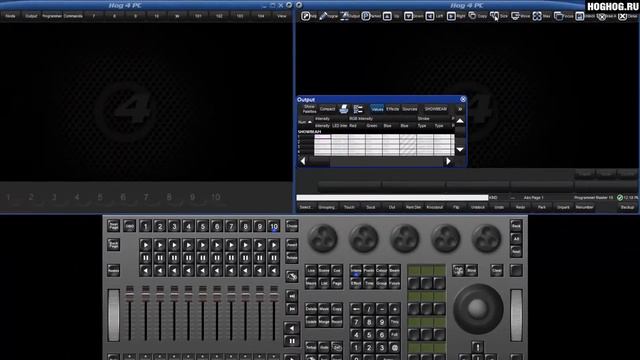
Task: Click the Record key on console
Action: click(337, 322)
